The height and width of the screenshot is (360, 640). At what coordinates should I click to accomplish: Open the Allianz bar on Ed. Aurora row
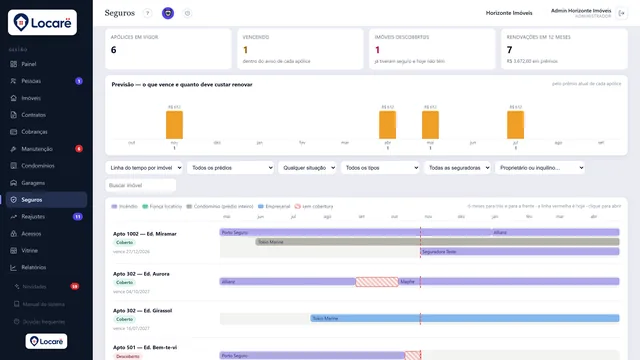click(288, 282)
